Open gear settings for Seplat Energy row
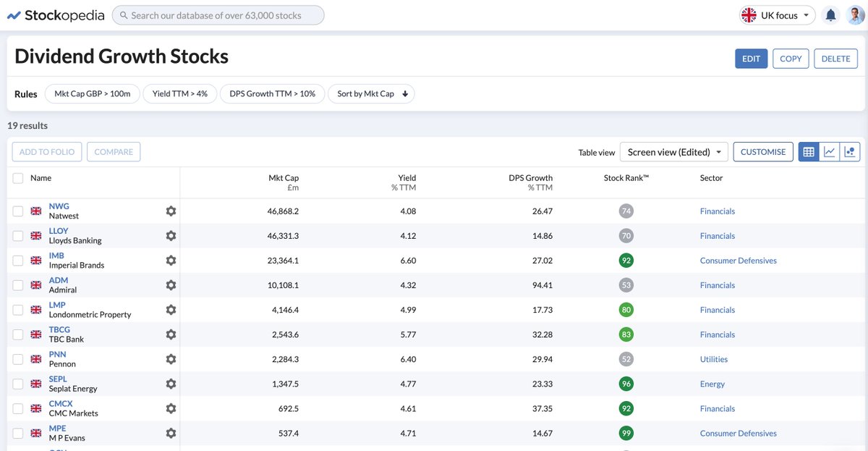The width and height of the screenshot is (868, 451). tap(171, 384)
